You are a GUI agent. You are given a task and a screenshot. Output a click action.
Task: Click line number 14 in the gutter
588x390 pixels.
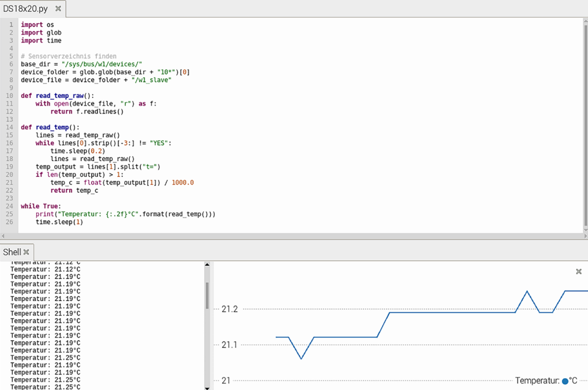coord(10,128)
